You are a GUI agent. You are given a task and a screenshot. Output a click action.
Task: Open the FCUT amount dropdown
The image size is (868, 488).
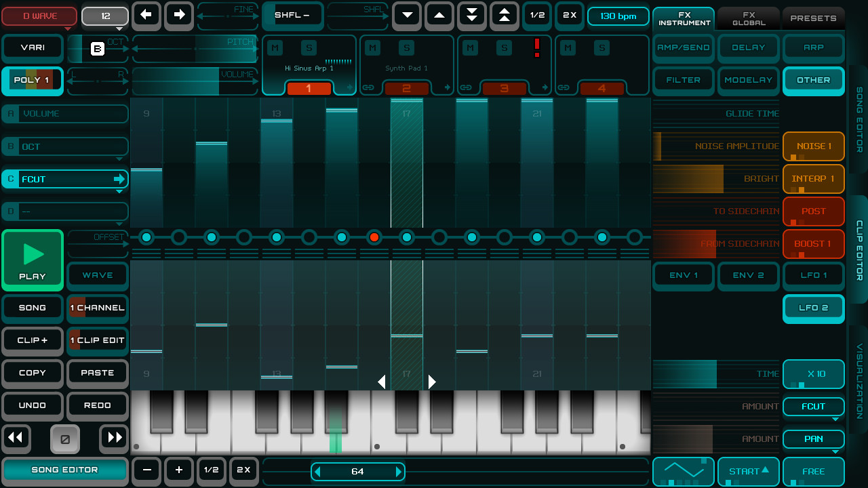813,406
